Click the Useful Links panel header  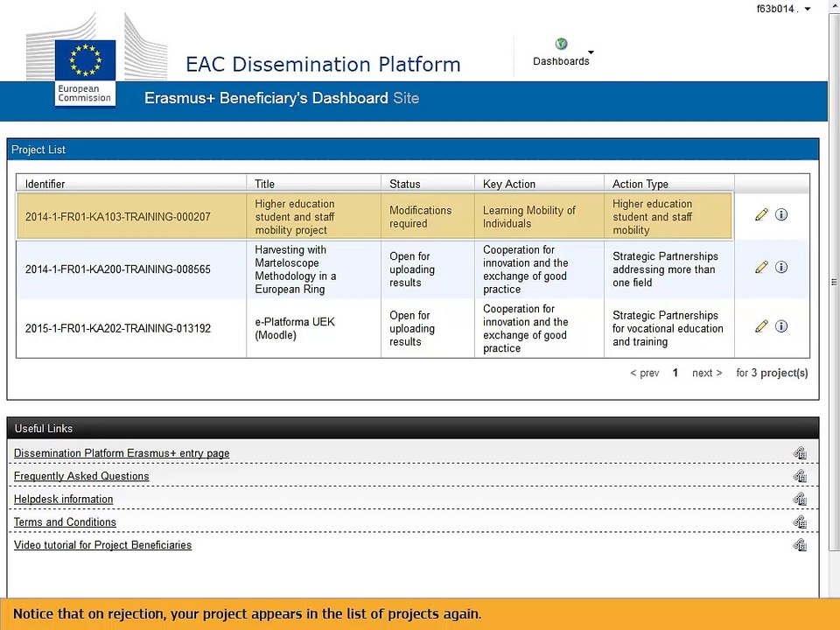413,429
